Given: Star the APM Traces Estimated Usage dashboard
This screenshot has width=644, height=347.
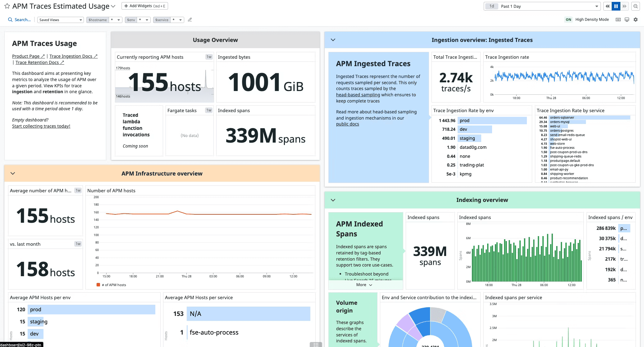Looking at the screenshot, I should [x=7, y=6].
